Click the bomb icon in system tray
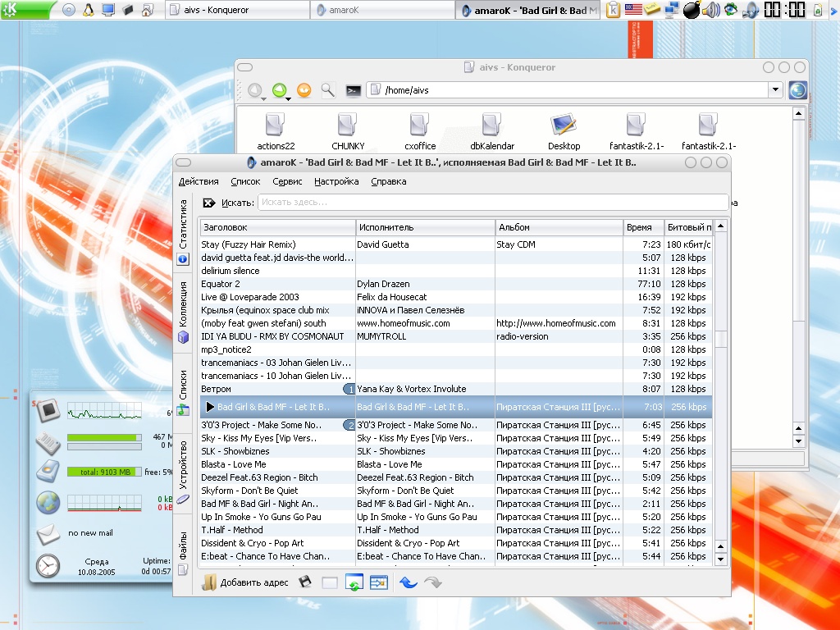Image resolution: width=840 pixels, height=630 pixels. point(692,10)
